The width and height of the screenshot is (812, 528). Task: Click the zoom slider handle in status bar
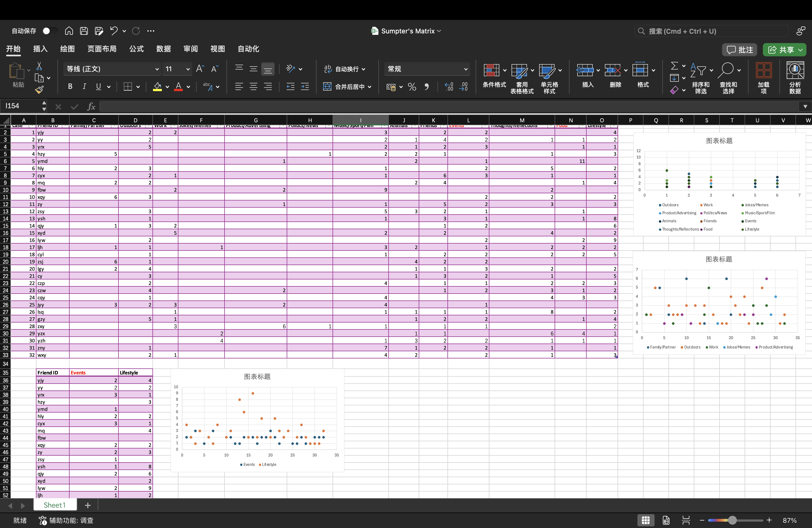(732, 520)
